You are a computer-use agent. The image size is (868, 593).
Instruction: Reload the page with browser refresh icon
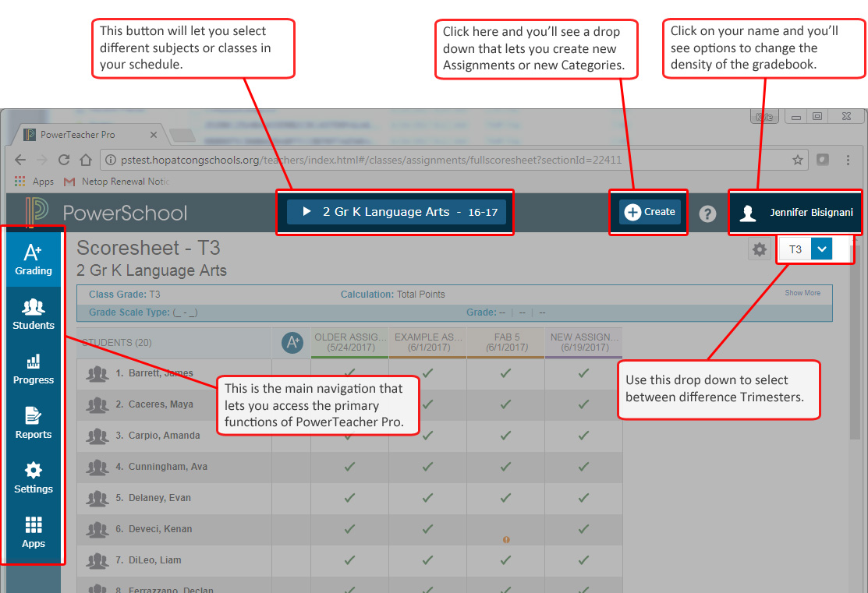click(x=64, y=160)
